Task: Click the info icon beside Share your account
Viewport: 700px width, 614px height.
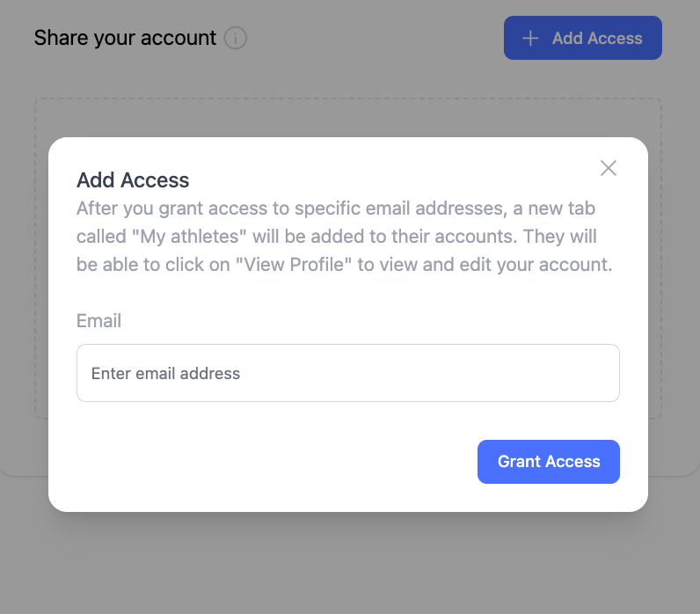Action: [236, 39]
